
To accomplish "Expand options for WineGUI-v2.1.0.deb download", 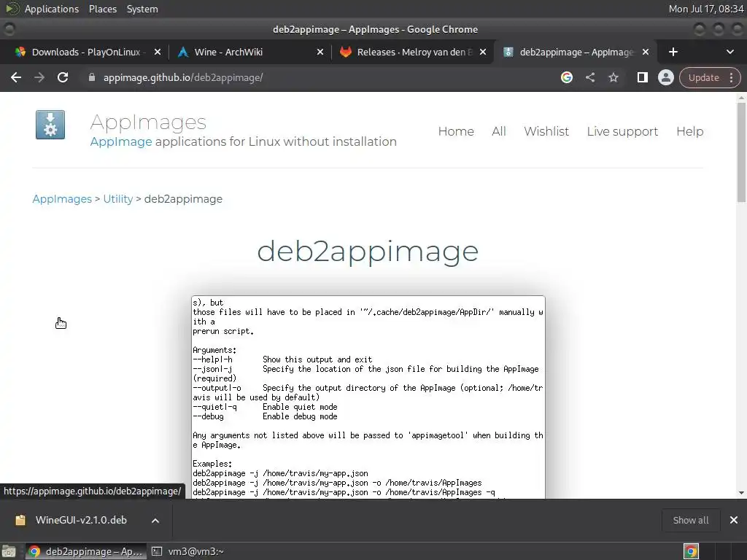I will tap(155, 521).
